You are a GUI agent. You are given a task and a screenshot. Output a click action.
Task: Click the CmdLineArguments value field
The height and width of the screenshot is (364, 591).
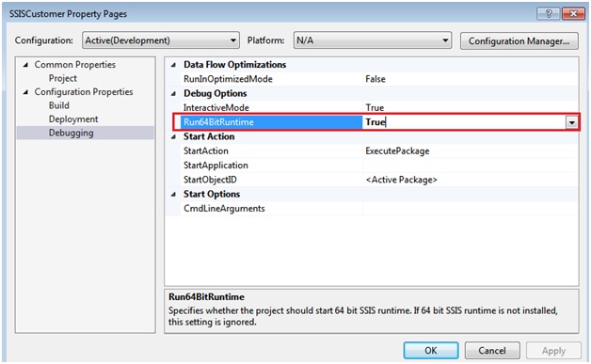pos(470,209)
